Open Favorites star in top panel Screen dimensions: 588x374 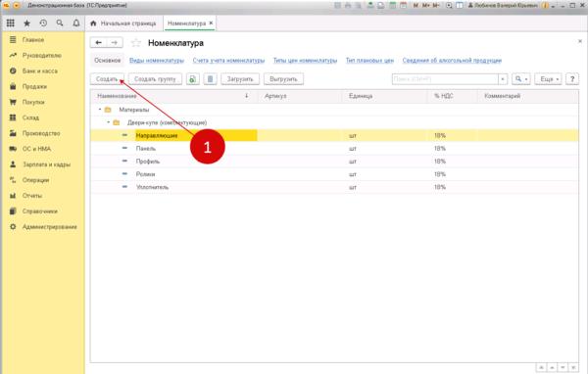tap(27, 23)
